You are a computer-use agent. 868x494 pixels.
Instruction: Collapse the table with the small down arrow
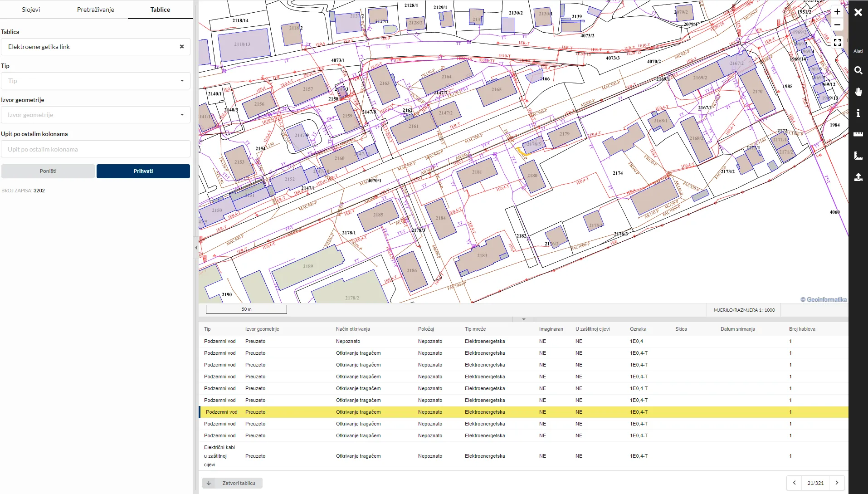coord(524,319)
